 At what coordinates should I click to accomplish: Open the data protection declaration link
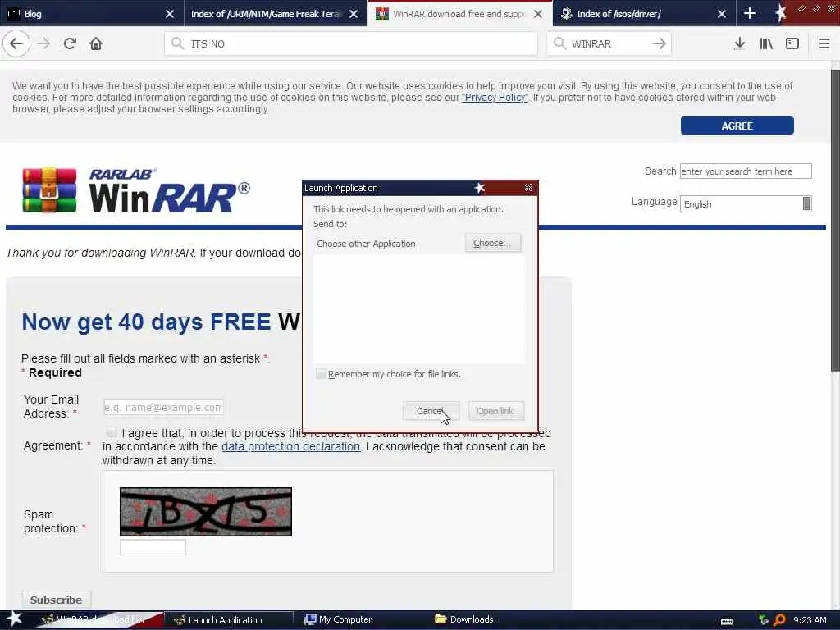[x=290, y=446]
